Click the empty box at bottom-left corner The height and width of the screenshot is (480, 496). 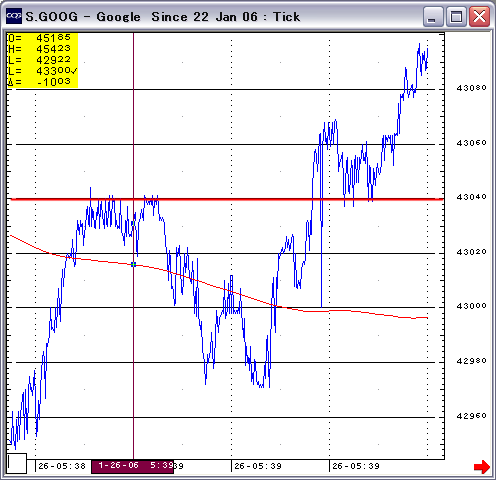17,463
